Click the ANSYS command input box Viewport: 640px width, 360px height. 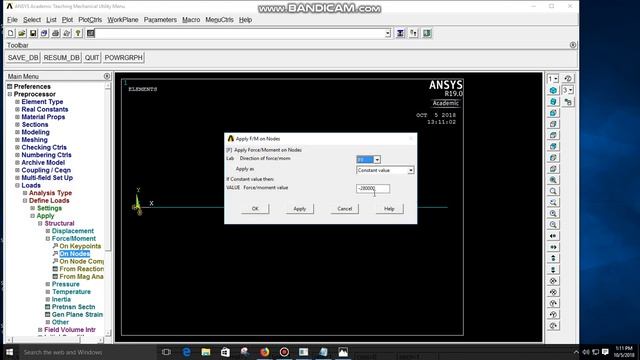coord(240,33)
